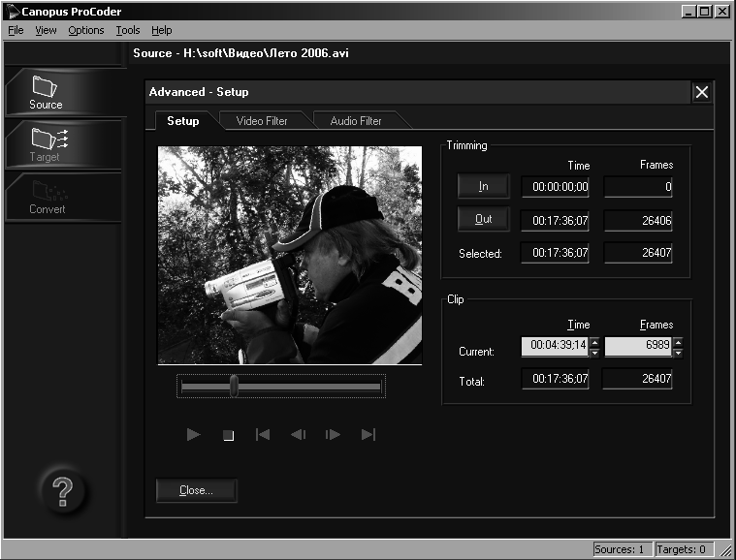Screen dimensions: 736x560
Task: Close the Advanced - Setup panel via X
Action: pyautogui.click(x=702, y=92)
